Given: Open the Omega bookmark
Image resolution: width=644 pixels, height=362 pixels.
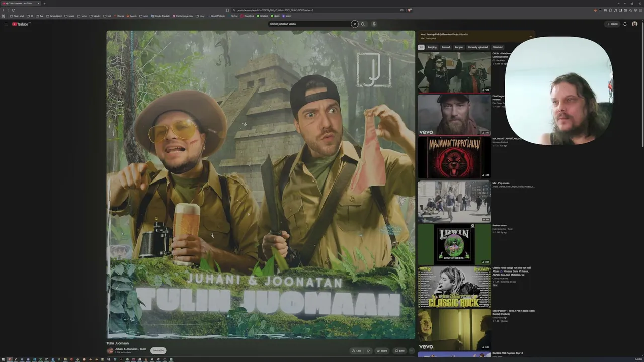Looking at the screenshot, I should point(119,16).
